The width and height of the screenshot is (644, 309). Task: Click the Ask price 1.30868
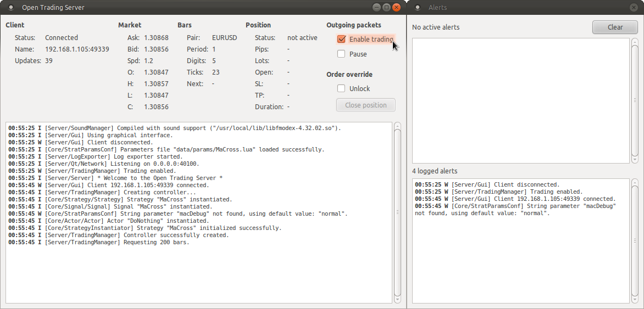[156, 38]
